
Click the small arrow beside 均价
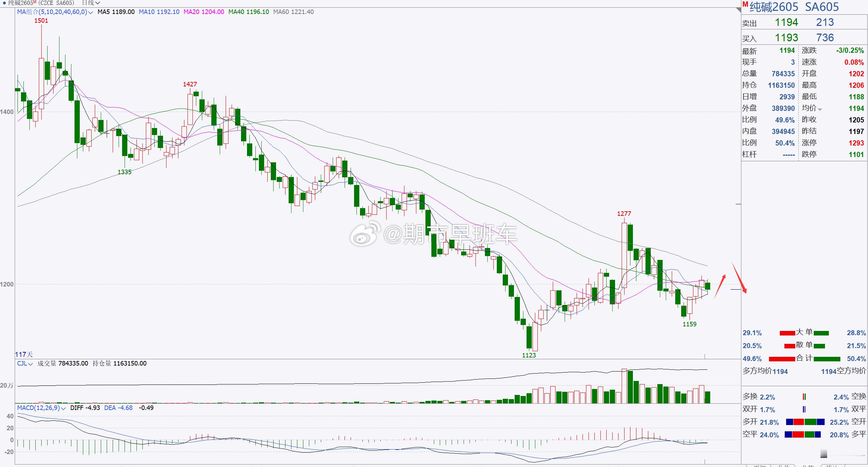(820, 109)
